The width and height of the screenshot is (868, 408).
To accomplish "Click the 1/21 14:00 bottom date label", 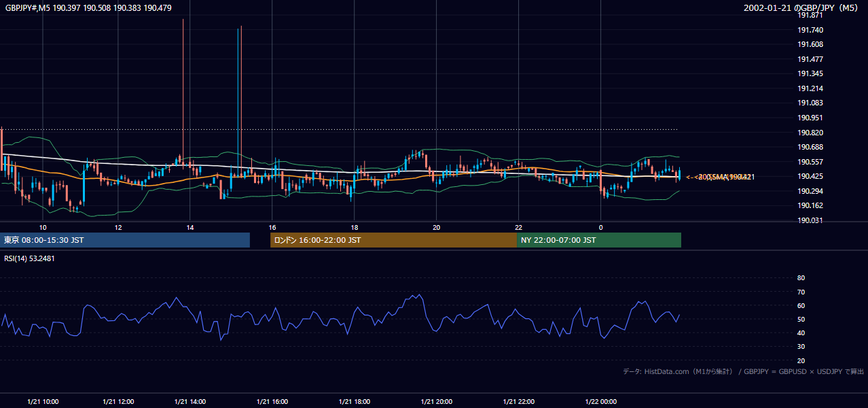I will pyautogui.click(x=190, y=401).
